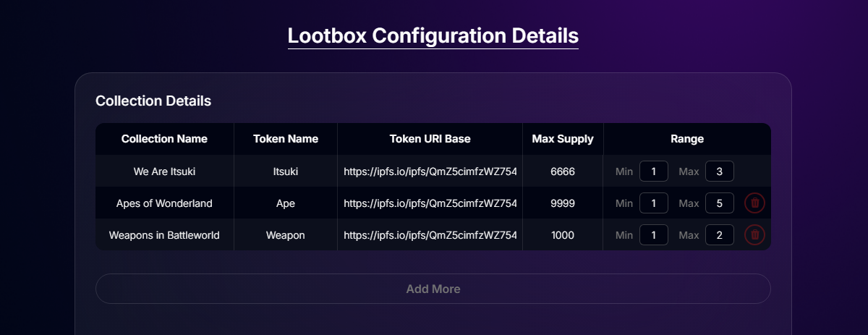The height and width of the screenshot is (335, 868).
Task: Delete the Apes of Wonderland row
Action: (754, 203)
